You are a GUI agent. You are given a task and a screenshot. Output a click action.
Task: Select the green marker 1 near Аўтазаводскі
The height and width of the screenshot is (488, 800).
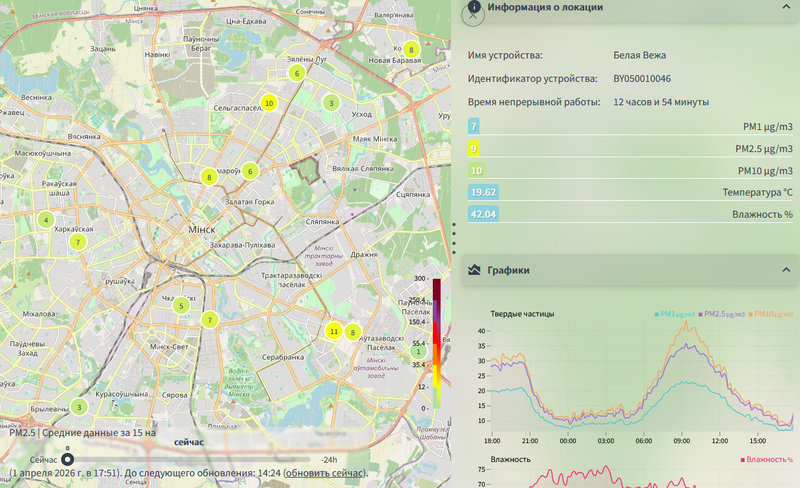click(x=419, y=351)
